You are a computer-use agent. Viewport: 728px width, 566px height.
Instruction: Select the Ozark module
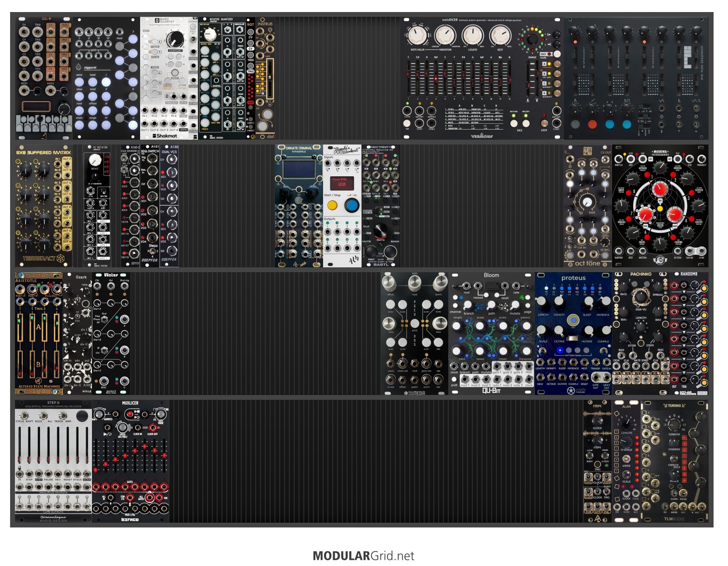78,333
